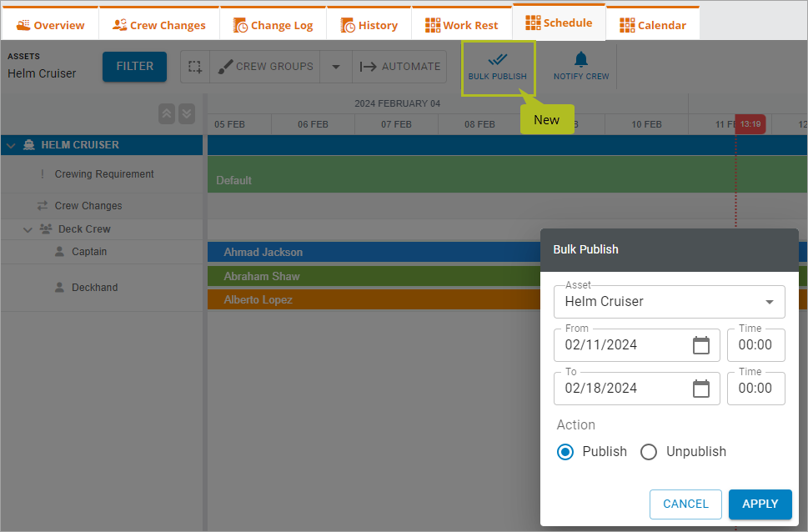Viewport: 808px width, 532px height.
Task: Click the CANCEL button
Action: (x=685, y=504)
